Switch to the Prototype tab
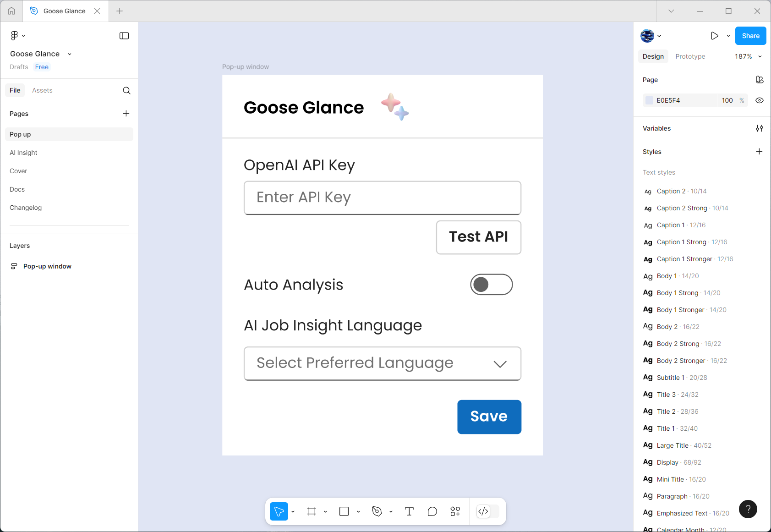The image size is (771, 532). point(690,56)
